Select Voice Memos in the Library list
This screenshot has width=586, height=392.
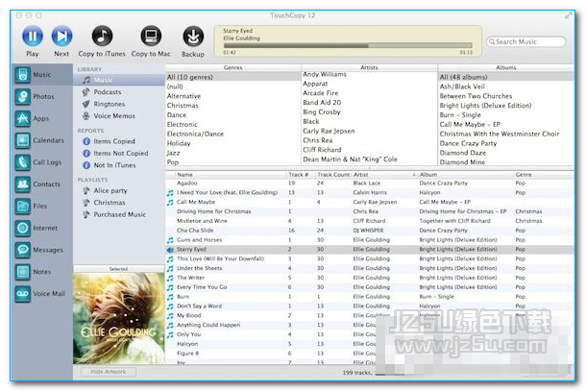(x=119, y=116)
